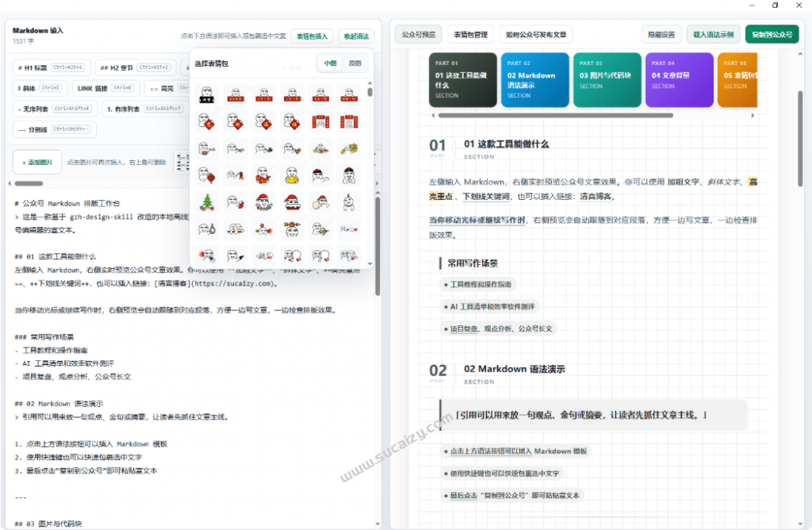
Task: Insert a 无序列表 bullet list
Action: [54, 109]
